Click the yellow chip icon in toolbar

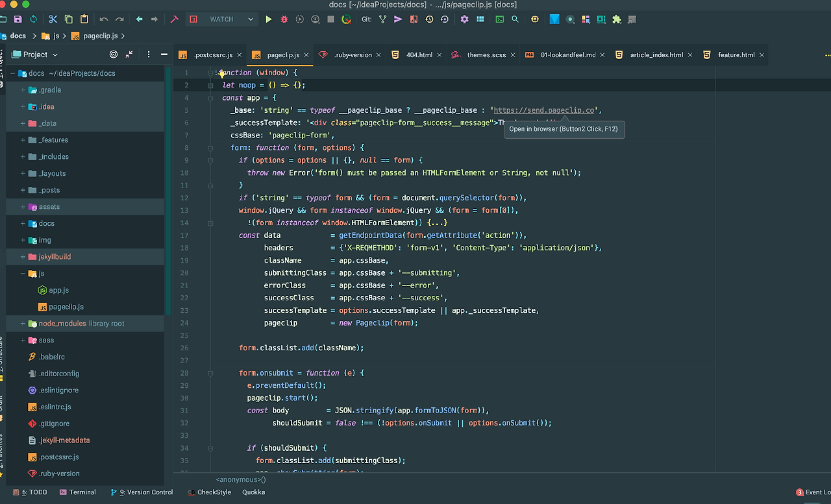click(534, 19)
